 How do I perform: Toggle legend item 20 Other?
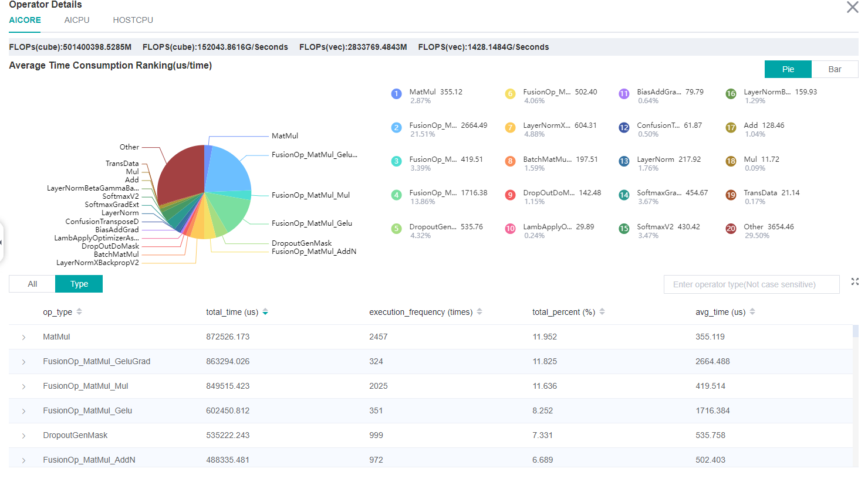click(x=731, y=229)
